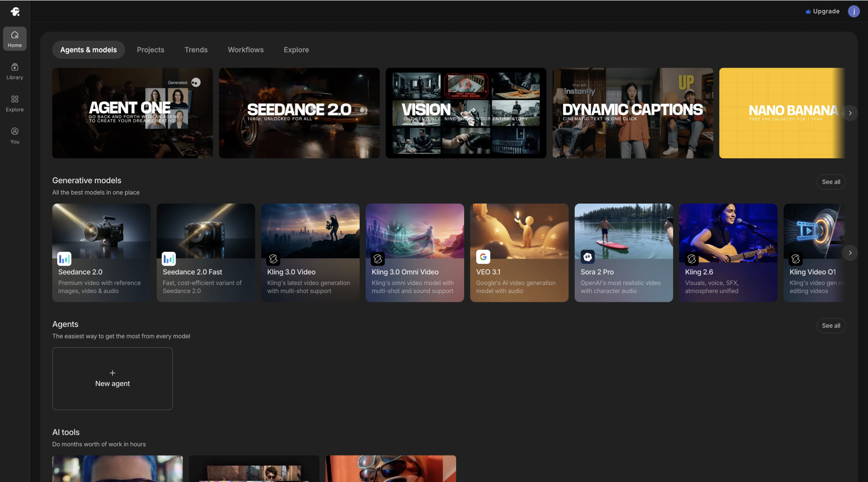
Task: Click the Kling 3.0 Omni Video logo icon
Action: tap(378, 259)
